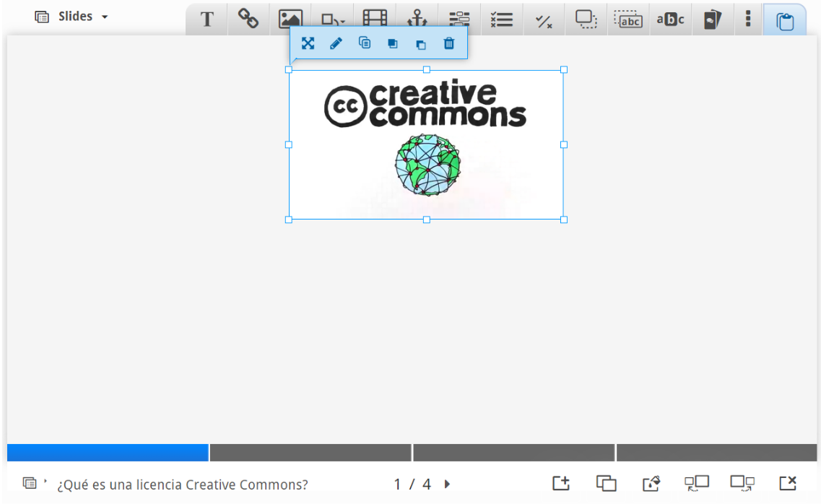Click the left-middle resize handle of image

pyautogui.click(x=289, y=144)
